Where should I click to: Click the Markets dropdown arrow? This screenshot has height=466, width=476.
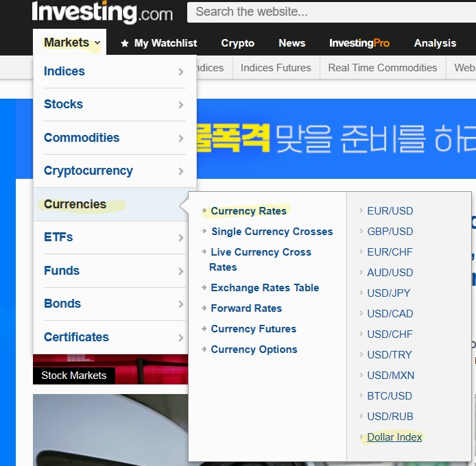click(x=97, y=42)
